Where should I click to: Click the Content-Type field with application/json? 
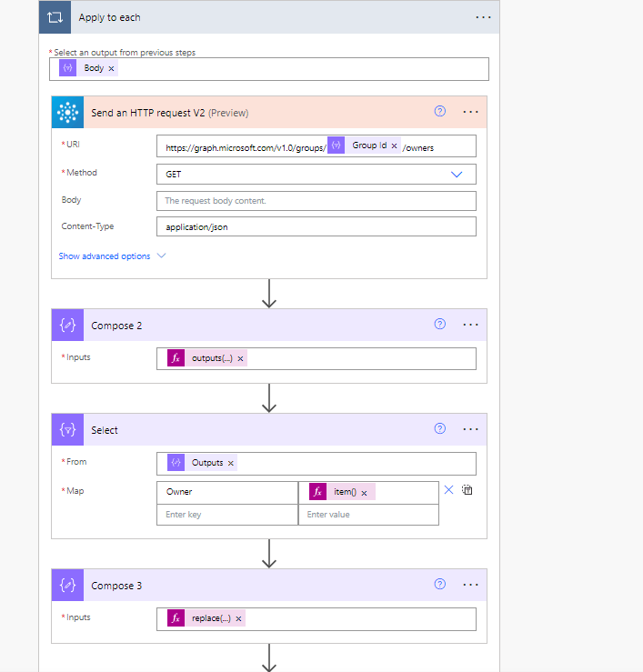[x=316, y=226]
